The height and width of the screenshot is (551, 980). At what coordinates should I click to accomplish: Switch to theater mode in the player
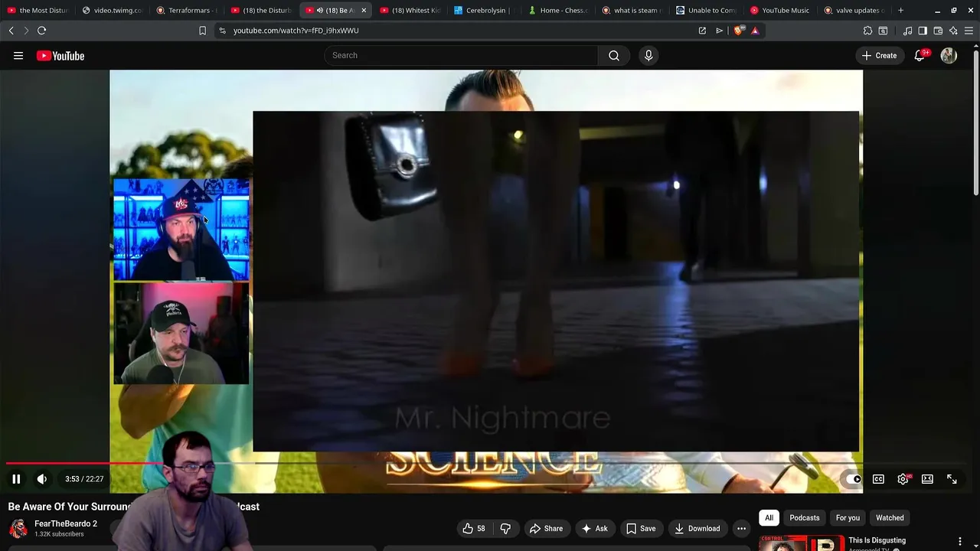point(927,479)
